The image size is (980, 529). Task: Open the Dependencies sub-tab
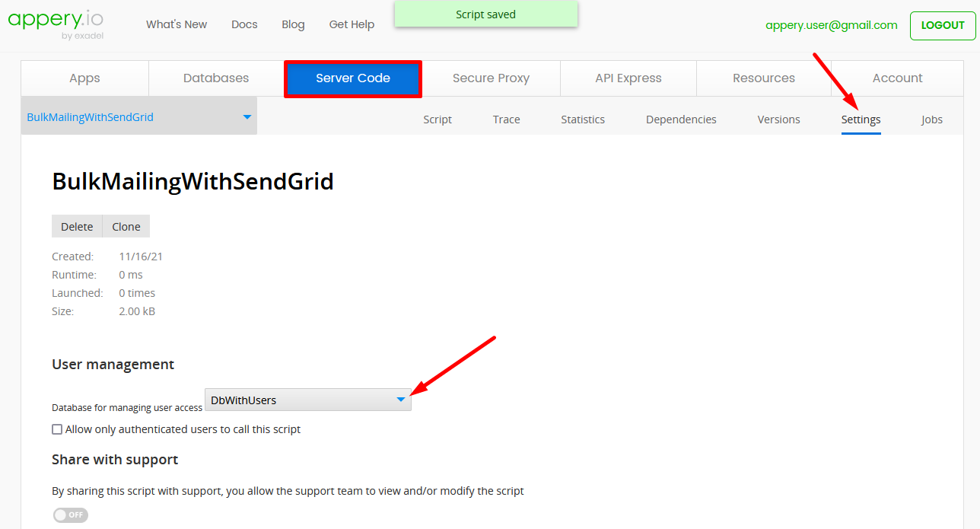click(x=681, y=120)
